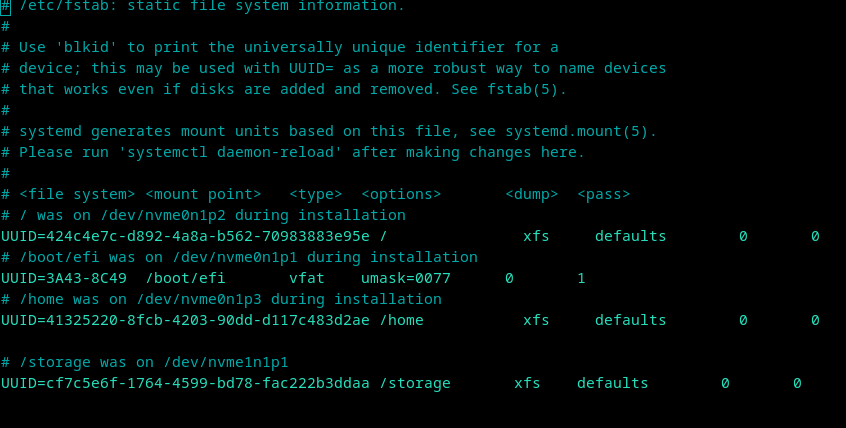The width and height of the screenshot is (846, 428).
Task: Click the <file system> column header
Action: coord(76,194)
